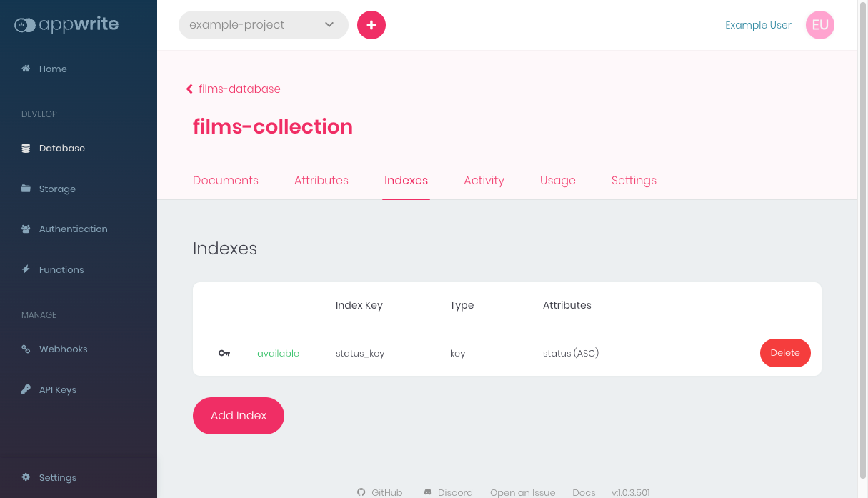868x498 pixels.
Task: Open the example-project dropdown selector
Action: tap(263, 25)
